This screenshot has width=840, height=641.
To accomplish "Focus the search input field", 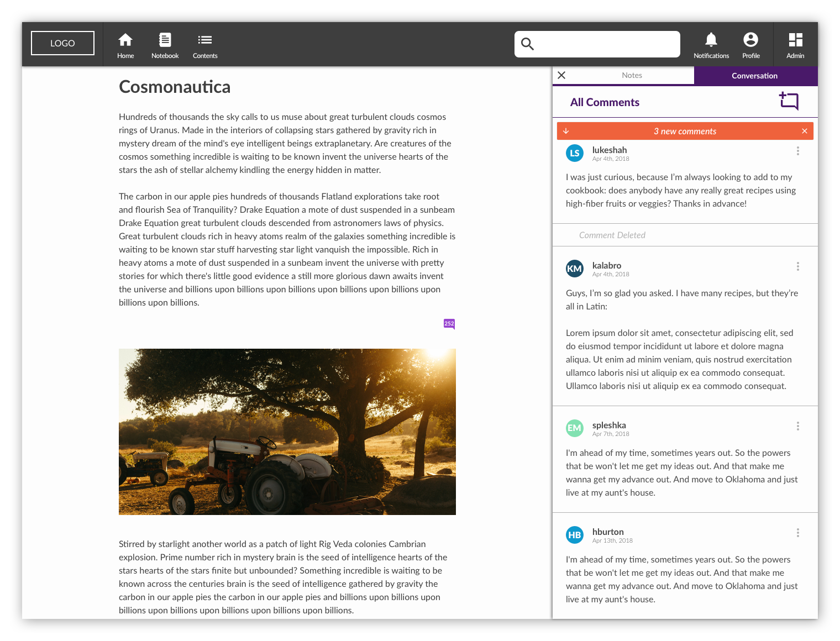I will coord(597,44).
